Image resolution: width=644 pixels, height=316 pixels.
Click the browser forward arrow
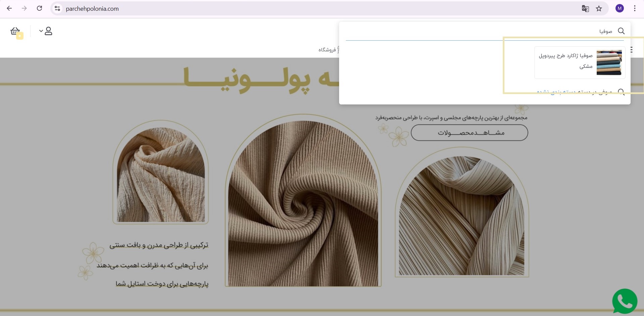point(24,8)
